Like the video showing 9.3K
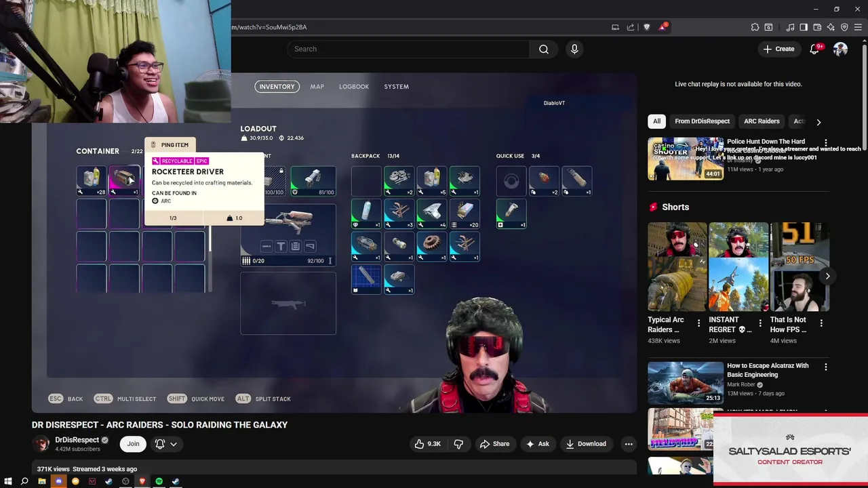Screen dimensions: 868x488 (428, 444)
